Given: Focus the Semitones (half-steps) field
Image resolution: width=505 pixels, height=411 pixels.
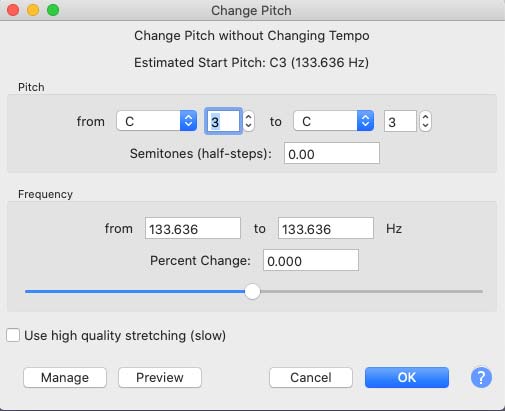Looking at the screenshot, I should click(x=332, y=153).
